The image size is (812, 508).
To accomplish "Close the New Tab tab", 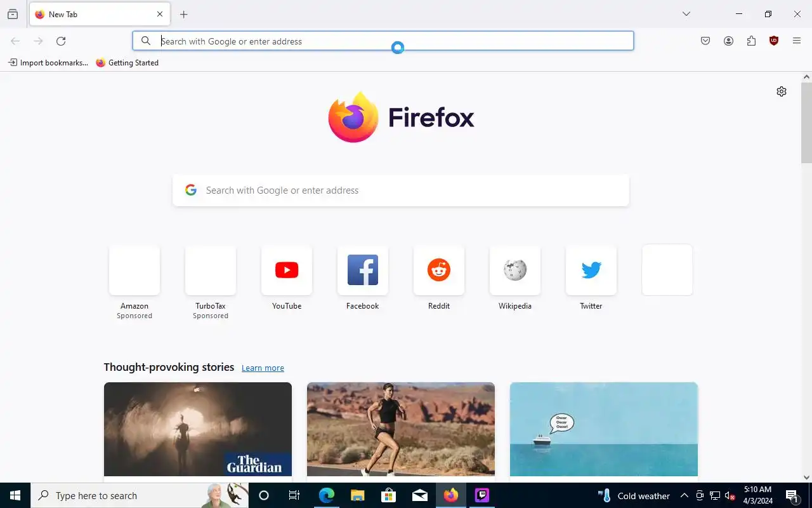I will (160, 14).
